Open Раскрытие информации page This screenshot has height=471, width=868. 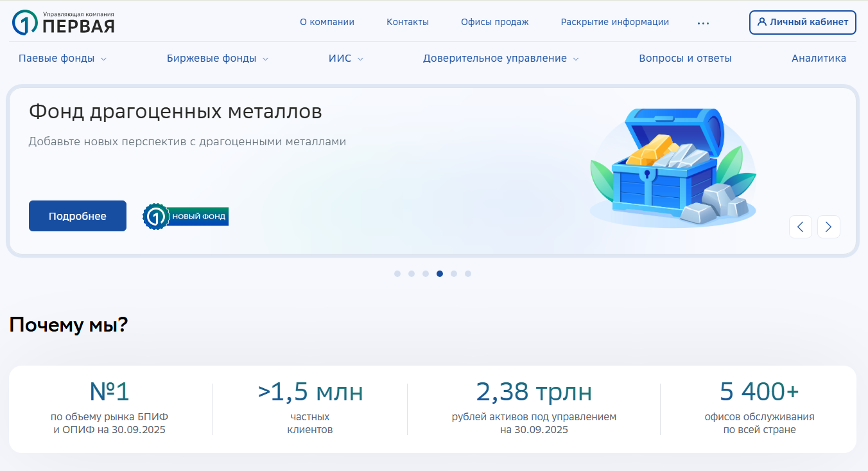click(614, 22)
